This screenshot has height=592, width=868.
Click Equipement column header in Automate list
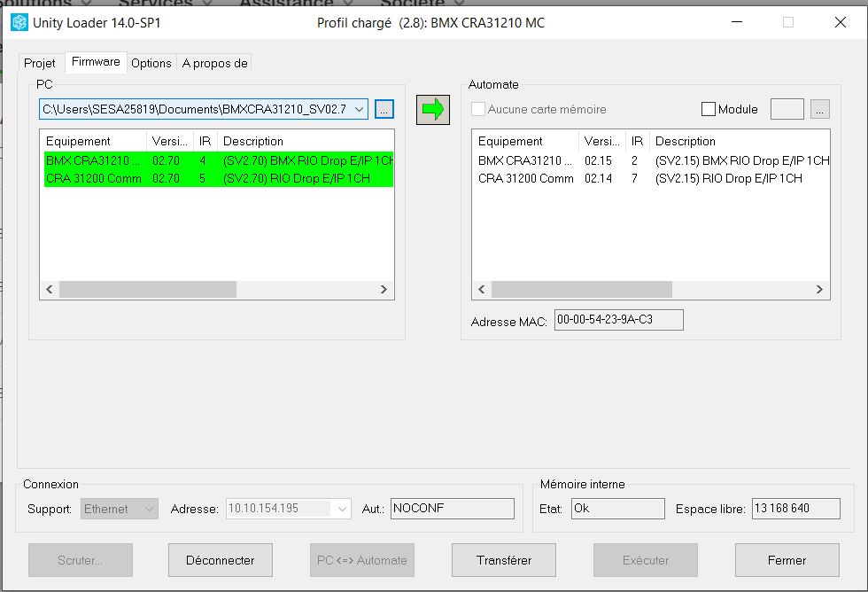525,141
